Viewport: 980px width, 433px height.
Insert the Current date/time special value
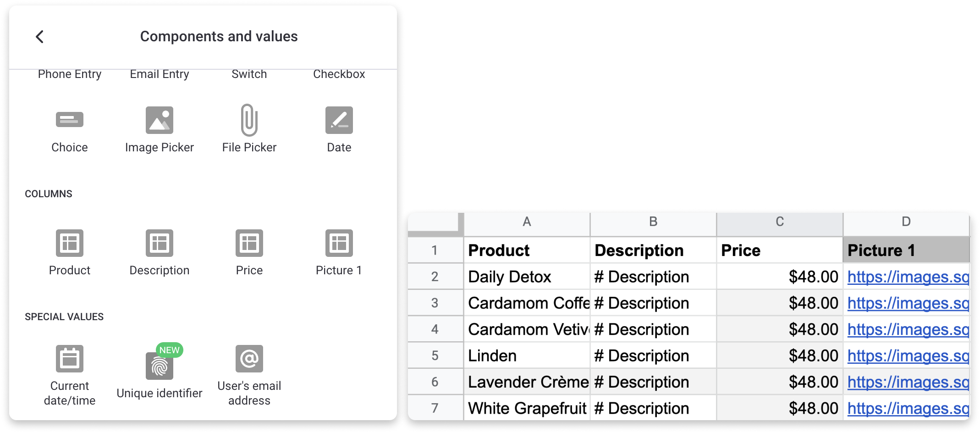point(70,359)
